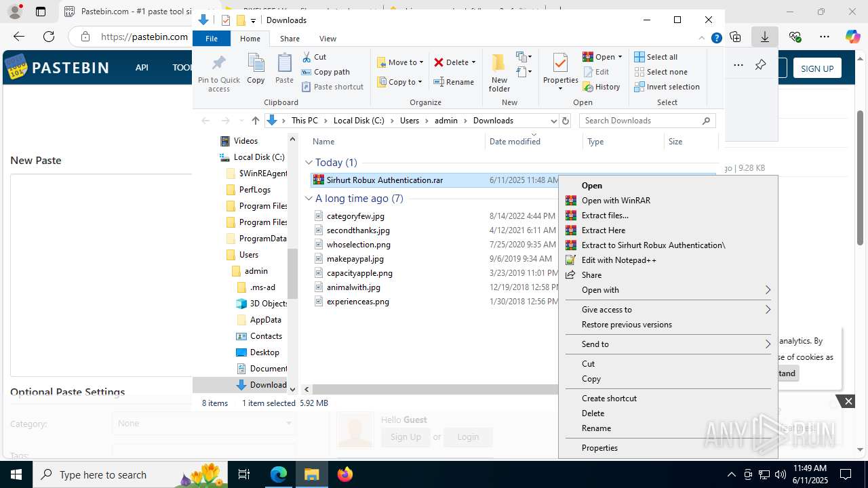Viewport: 868px width, 488px height.
Task: Open Task View on taskbar
Action: [244, 474]
